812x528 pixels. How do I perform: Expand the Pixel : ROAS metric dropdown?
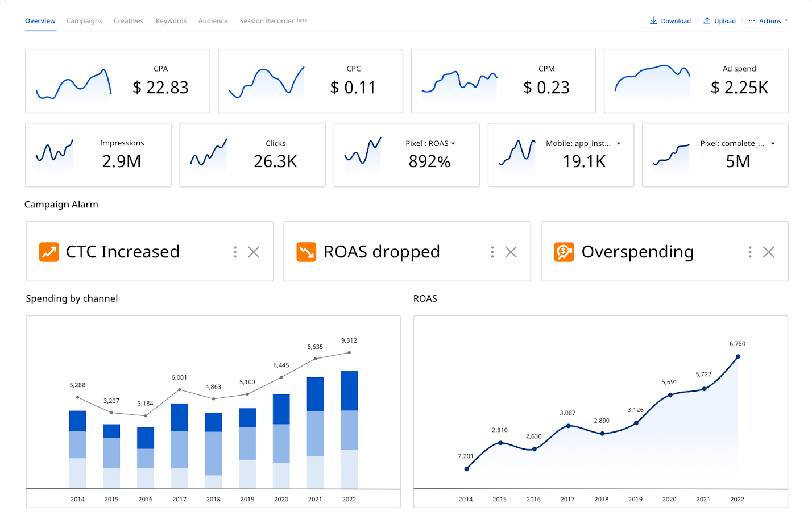453,144
